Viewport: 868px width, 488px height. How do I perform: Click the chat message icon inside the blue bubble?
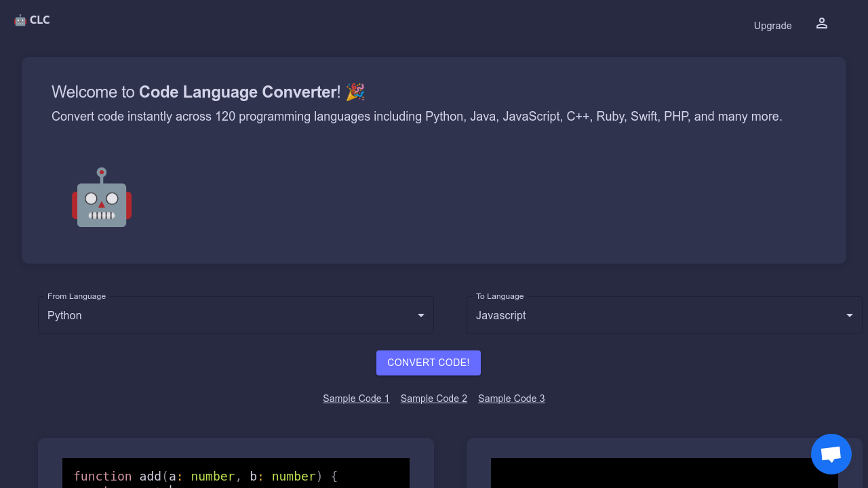click(831, 453)
